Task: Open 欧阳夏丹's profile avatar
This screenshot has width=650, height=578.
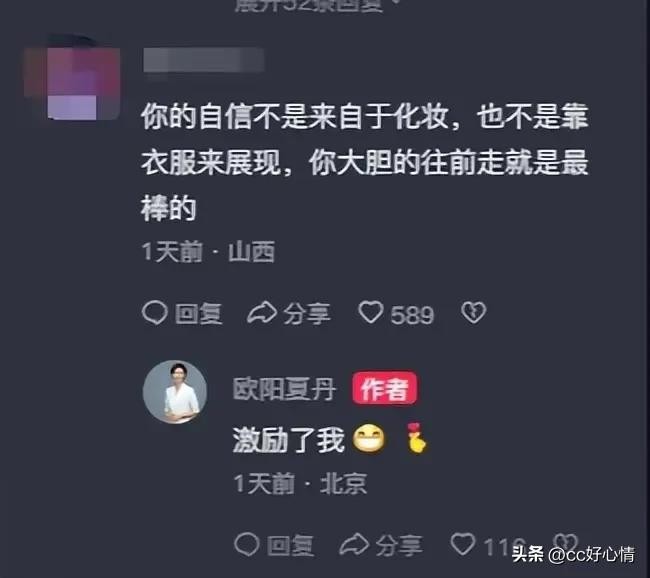Action: pos(175,392)
